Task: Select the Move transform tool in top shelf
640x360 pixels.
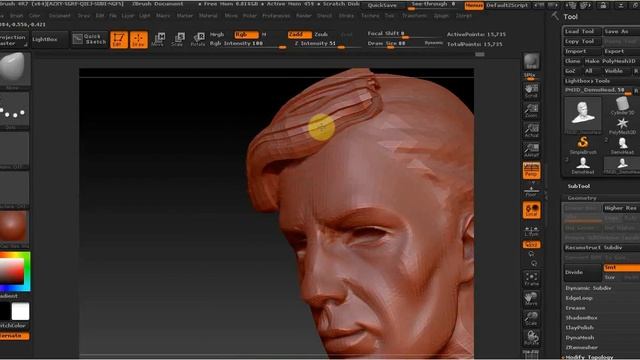Action: [158, 40]
